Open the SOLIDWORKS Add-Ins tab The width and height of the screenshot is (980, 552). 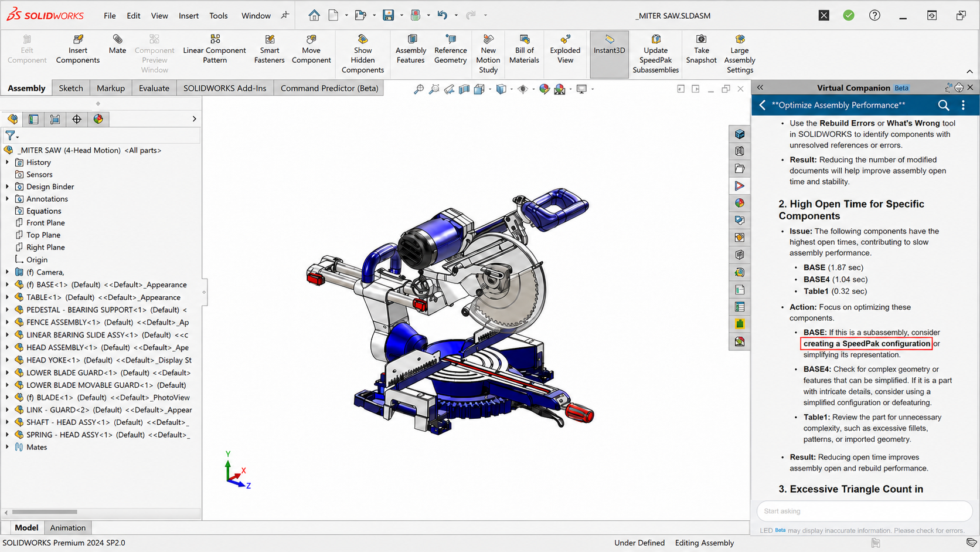(224, 88)
